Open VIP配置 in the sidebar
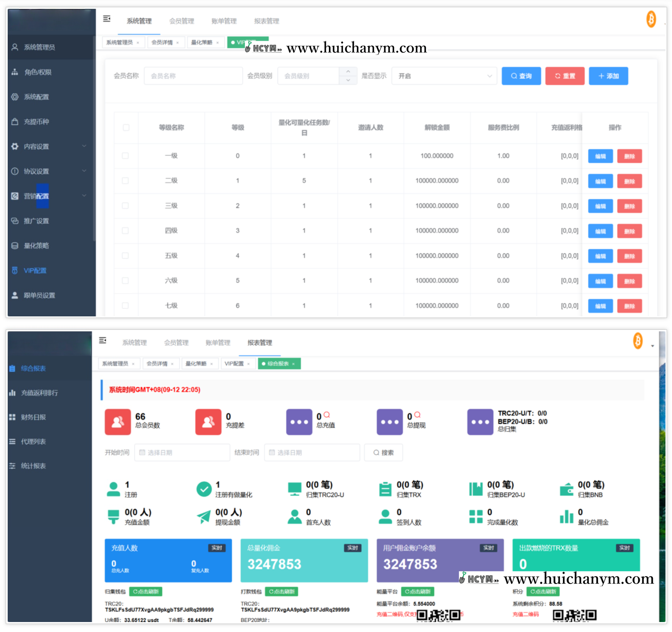This screenshot has width=672, height=632. pyautogui.click(x=35, y=271)
